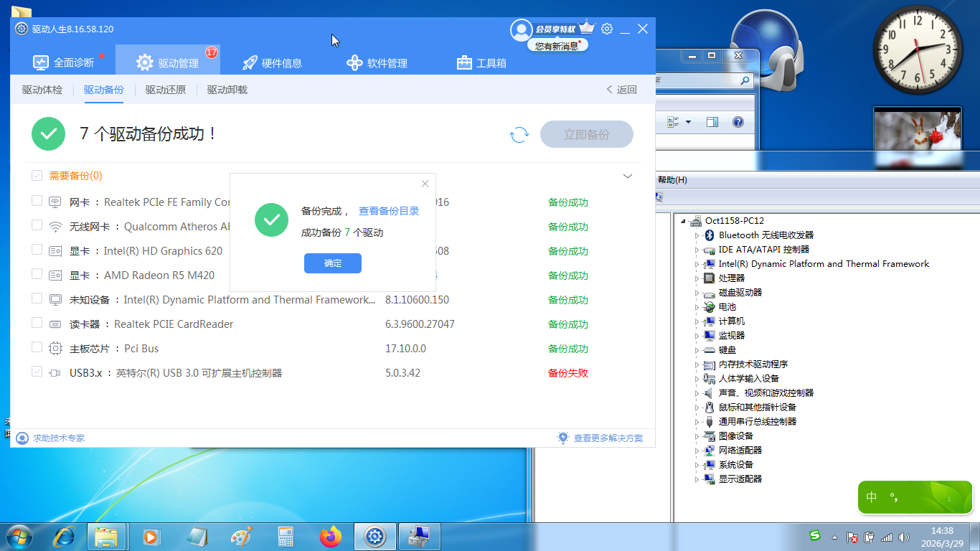Launch Internet Explorer from the taskbar
Viewport: 980px width, 551px height.
click(x=65, y=536)
